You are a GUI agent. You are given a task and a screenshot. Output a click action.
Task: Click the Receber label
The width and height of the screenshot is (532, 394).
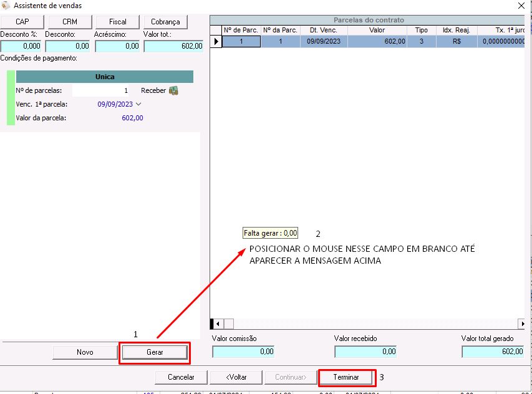pos(153,90)
